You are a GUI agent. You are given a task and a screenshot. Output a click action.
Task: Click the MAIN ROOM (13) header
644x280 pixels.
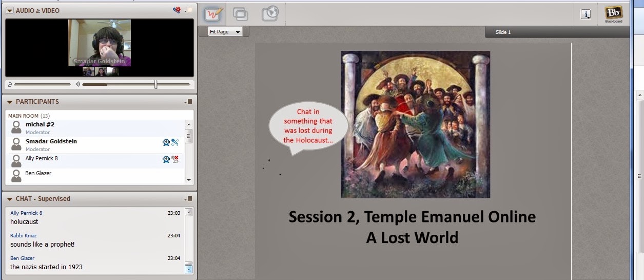tap(28, 116)
